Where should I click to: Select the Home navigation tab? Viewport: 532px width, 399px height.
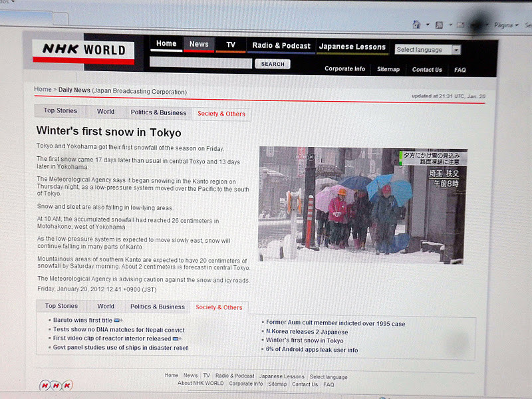click(x=166, y=44)
